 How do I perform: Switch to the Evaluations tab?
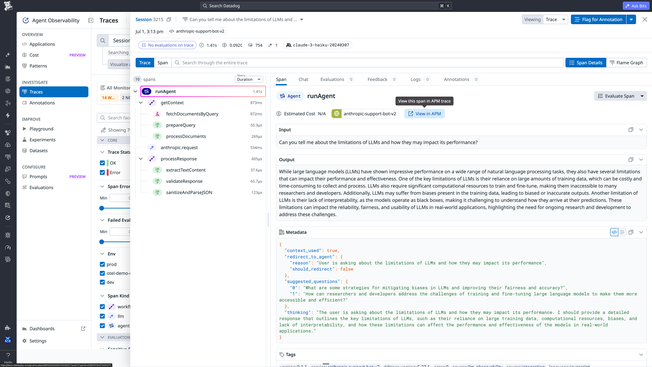coord(336,79)
